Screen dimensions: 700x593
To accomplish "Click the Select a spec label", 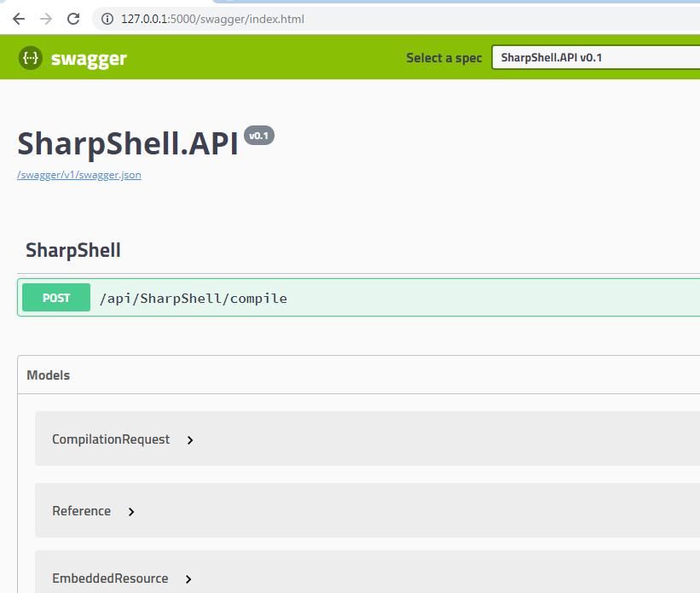I will point(443,58).
